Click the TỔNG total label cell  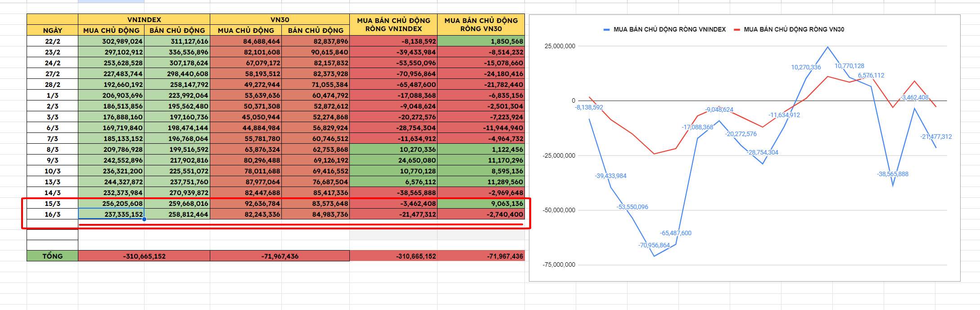[52, 256]
